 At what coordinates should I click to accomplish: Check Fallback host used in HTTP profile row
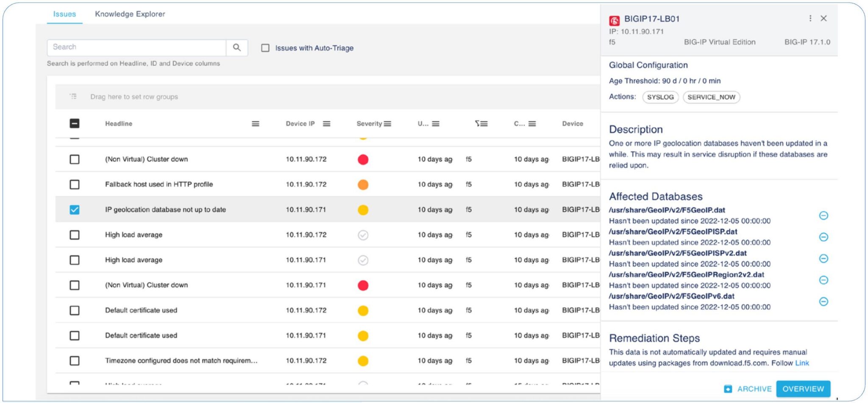[x=75, y=185]
